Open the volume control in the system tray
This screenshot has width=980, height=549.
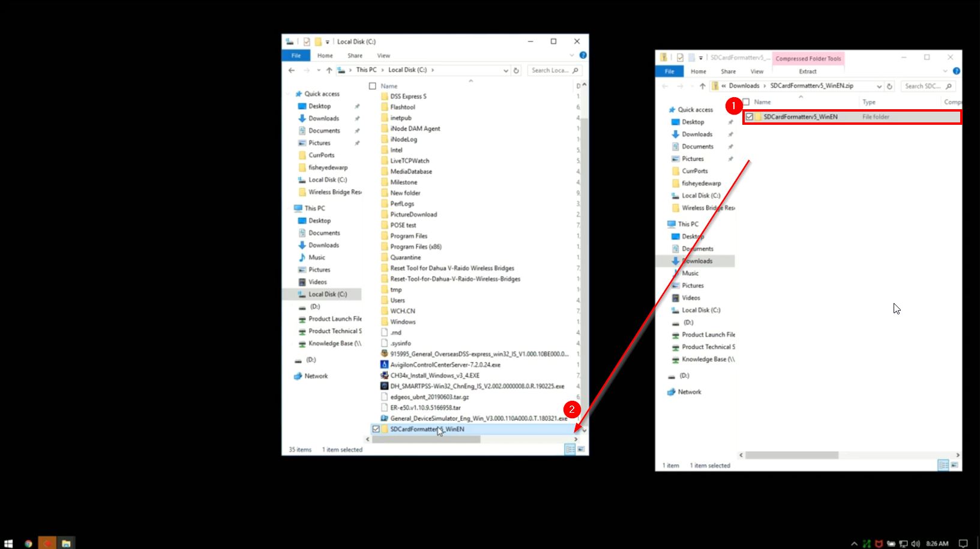[915, 544]
